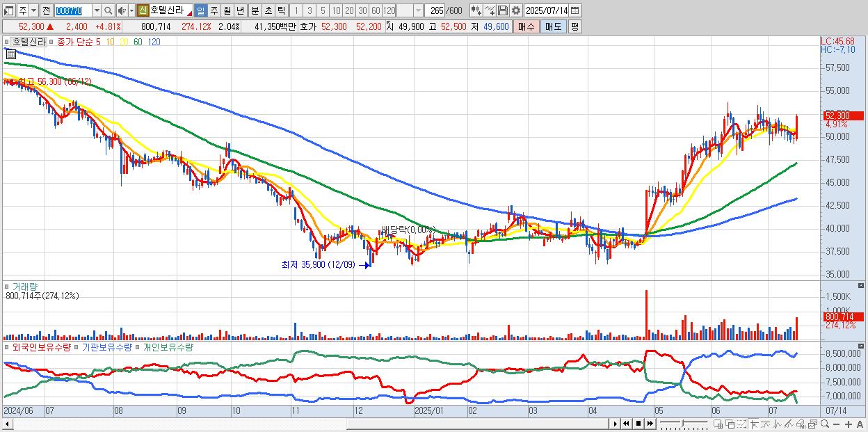
Task: Click the 전 button in toolbar
Action: pos(46,10)
